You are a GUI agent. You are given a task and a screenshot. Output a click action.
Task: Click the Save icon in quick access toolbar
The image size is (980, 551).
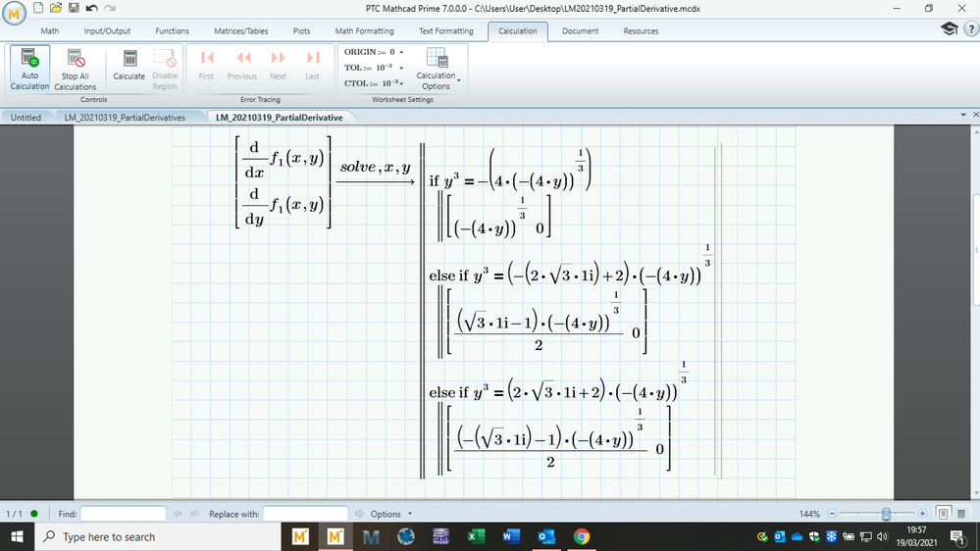tap(73, 9)
